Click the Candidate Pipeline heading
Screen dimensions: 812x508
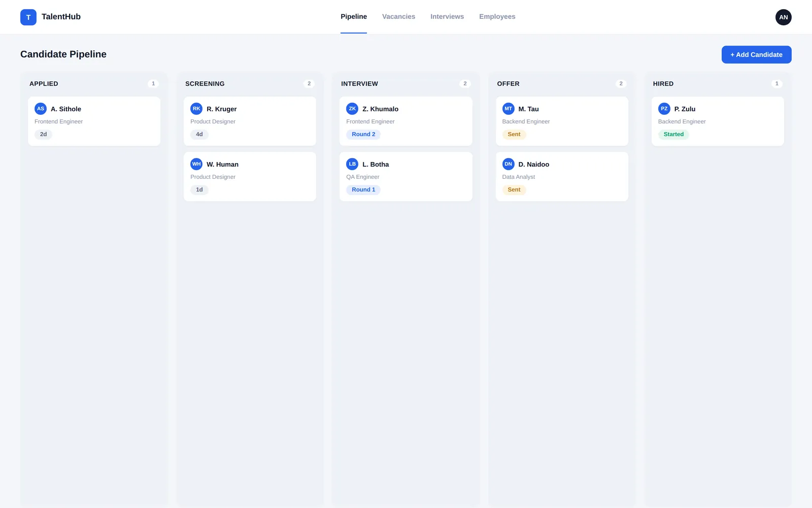(63, 54)
